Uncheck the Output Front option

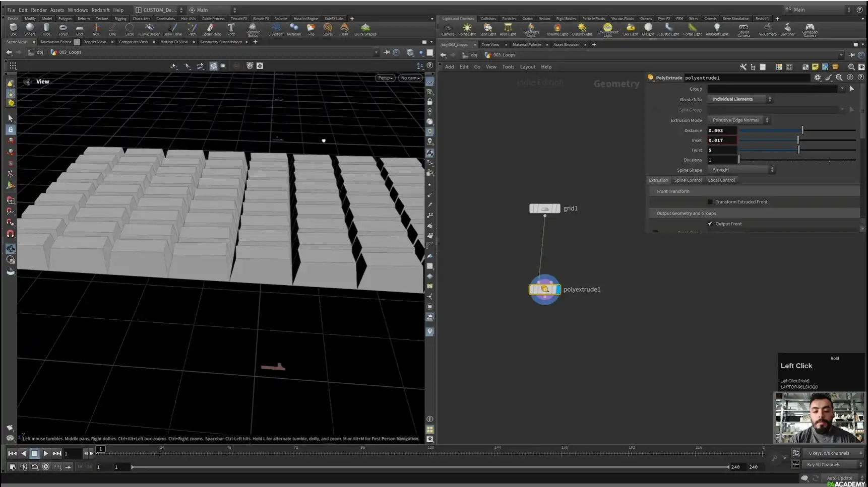[x=710, y=224]
